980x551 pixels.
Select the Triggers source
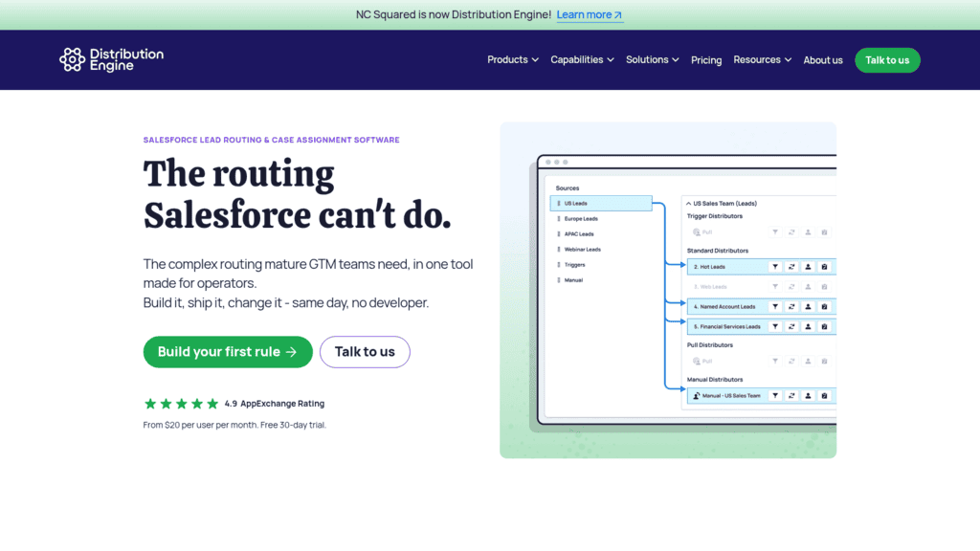574,265
